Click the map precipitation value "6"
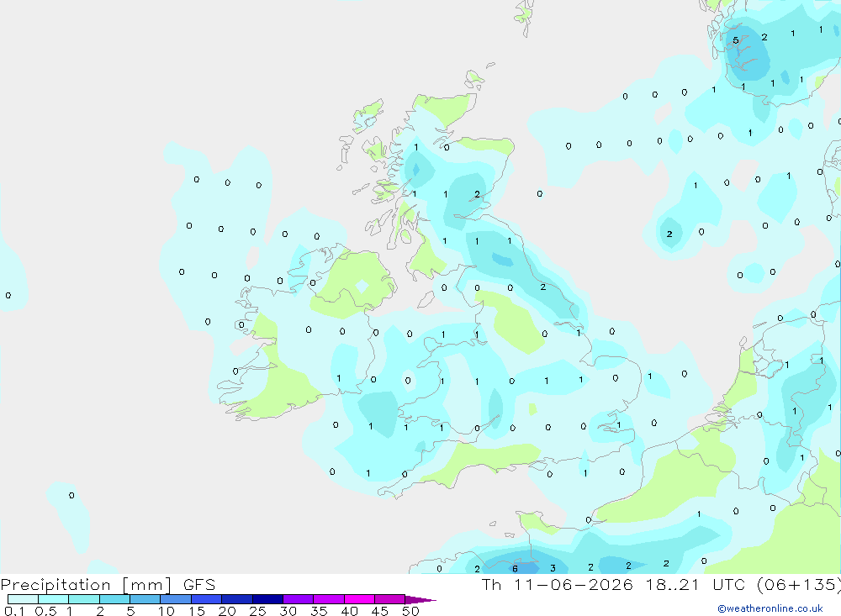Screen dimensions: 841x616 515,569
